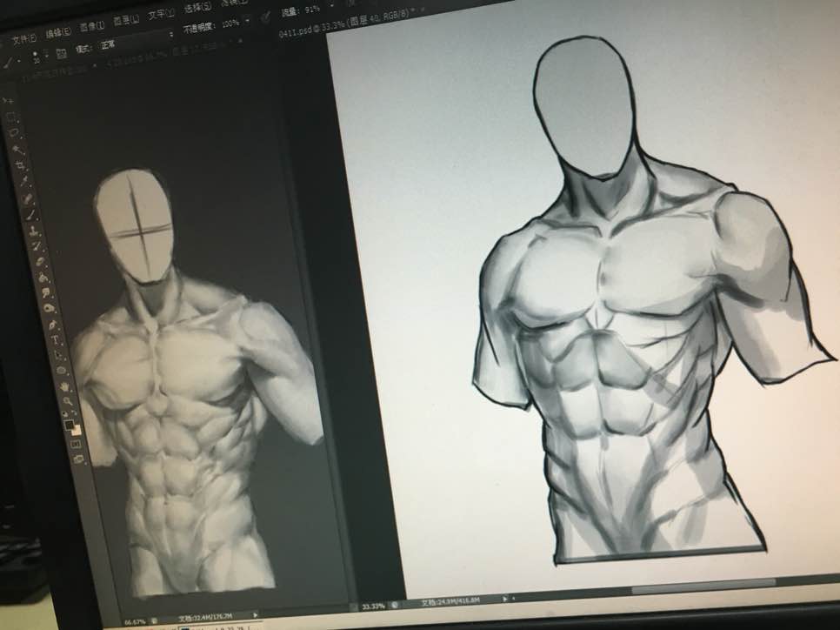840x630 pixels.
Task: Open the 图像(I) menu
Action: 92,26
